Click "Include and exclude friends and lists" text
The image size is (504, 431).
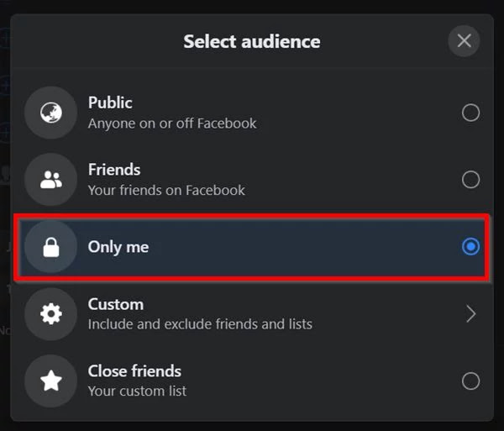click(x=200, y=324)
